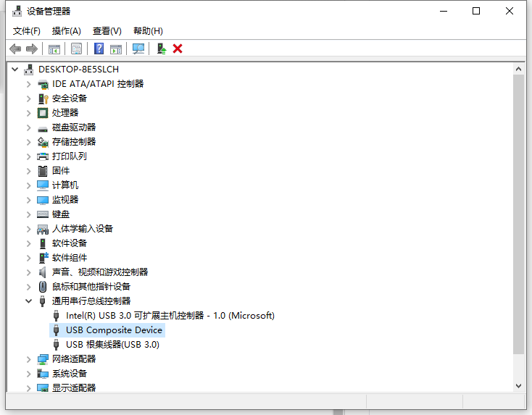Select Intel(R) USB 3.0 可扩展主机控制器 device
Viewport: 532px width, 415px height.
170,315
